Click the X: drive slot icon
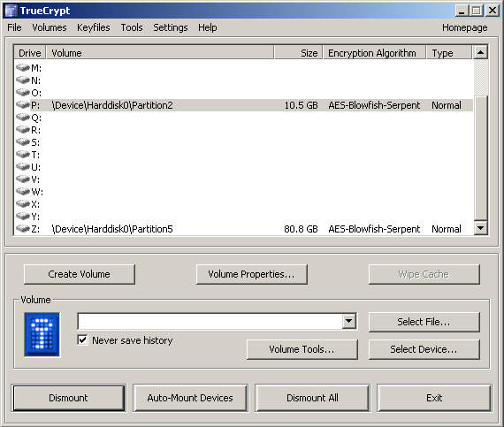Viewport: 504px width, 427px height. pyautogui.click(x=23, y=203)
